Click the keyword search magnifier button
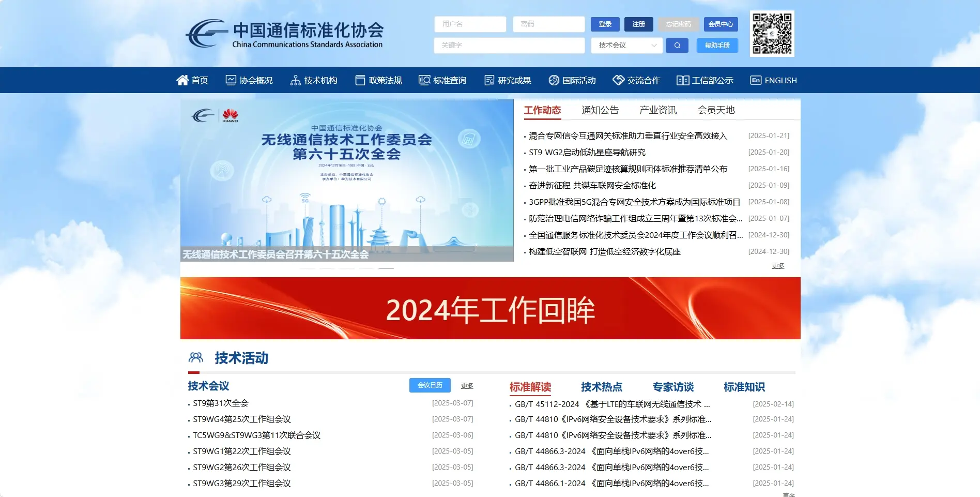This screenshot has height=497, width=980. click(x=677, y=45)
